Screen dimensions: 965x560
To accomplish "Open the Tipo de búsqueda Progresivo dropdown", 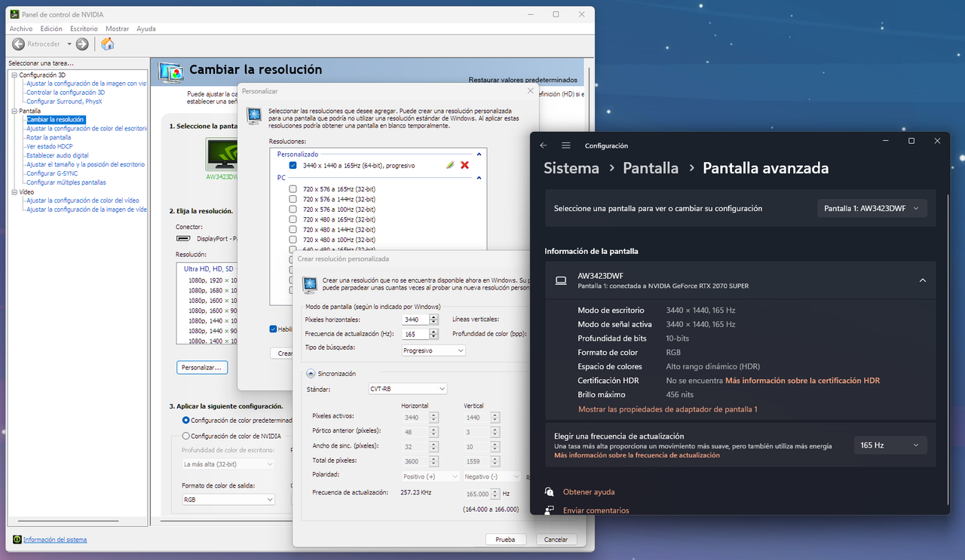I will click(x=433, y=350).
